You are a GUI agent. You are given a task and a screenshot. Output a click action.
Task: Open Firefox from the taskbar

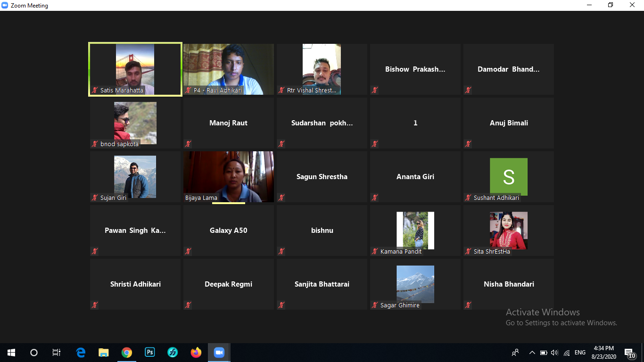pos(196,352)
